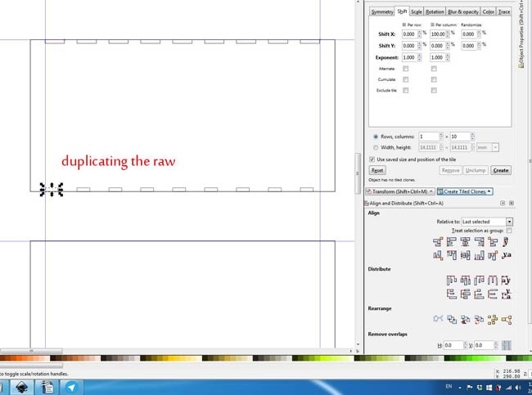Click the Remove button in Tiled Clones
Image resolution: width=532 pixels, height=395 pixels.
click(451, 170)
